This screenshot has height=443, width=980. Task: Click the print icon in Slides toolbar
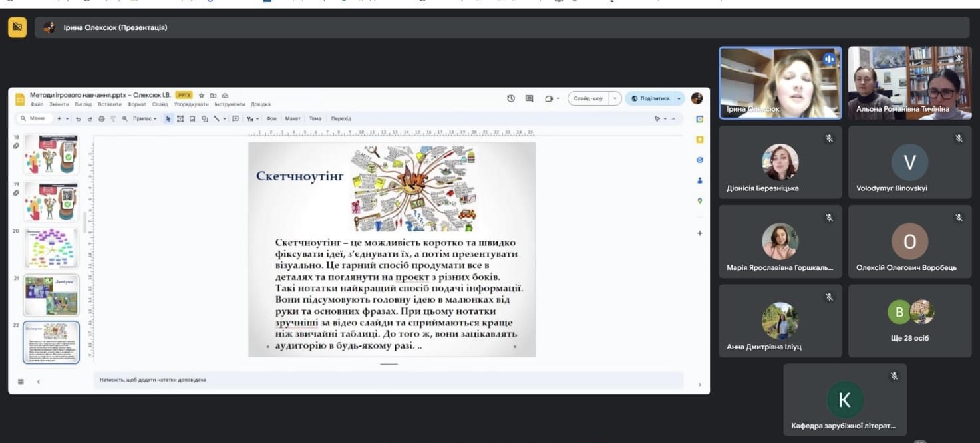(x=102, y=119)
